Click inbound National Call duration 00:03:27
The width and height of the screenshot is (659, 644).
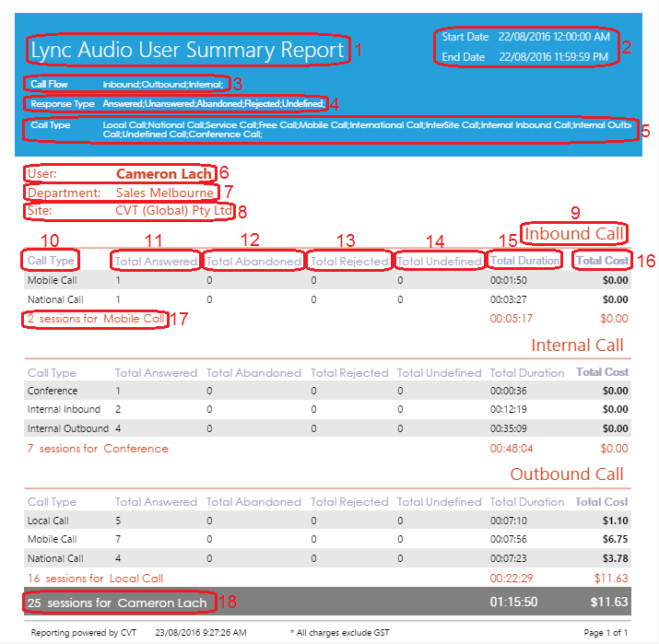pos(509,299)
